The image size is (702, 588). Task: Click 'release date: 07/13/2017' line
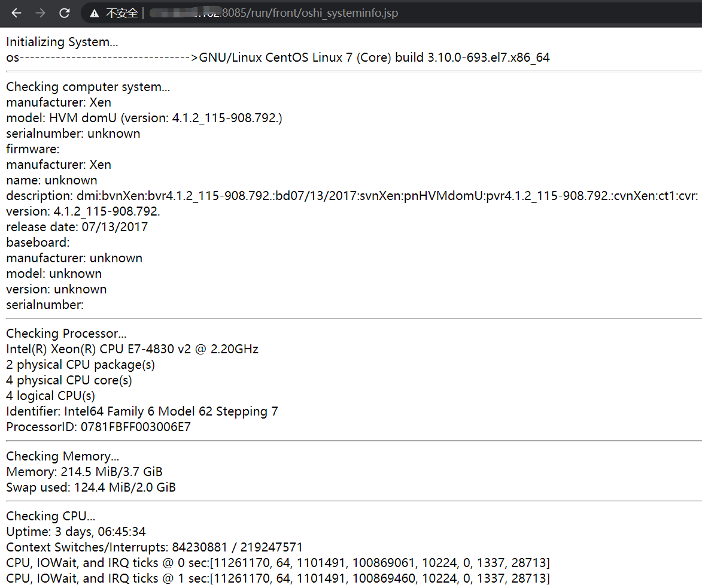click(x=77, y=227)
